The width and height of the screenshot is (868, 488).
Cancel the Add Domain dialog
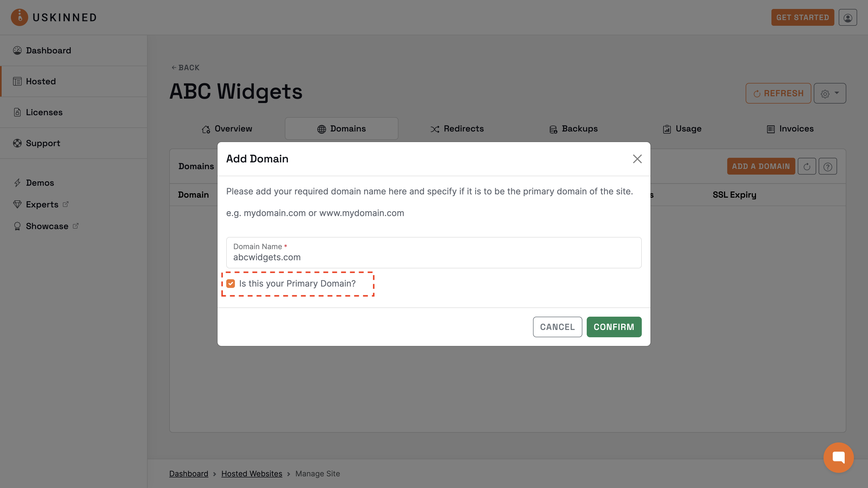coord(557,327)
